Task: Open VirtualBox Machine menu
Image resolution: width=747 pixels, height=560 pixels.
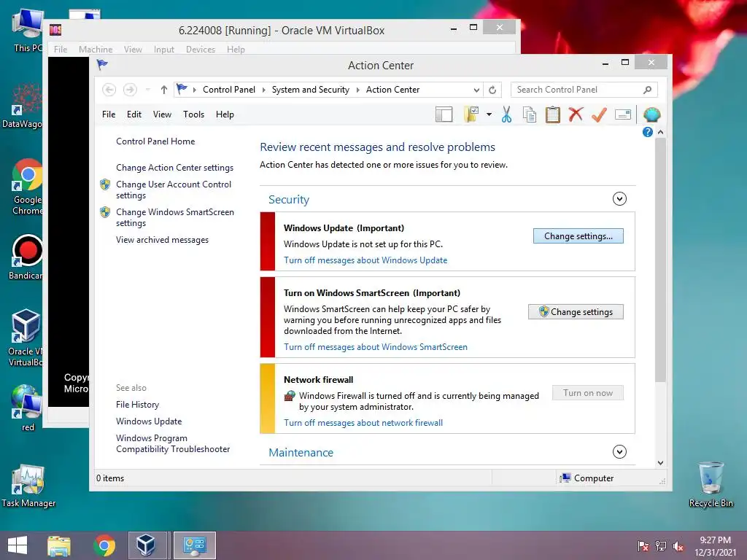Action: pos(96,49)
